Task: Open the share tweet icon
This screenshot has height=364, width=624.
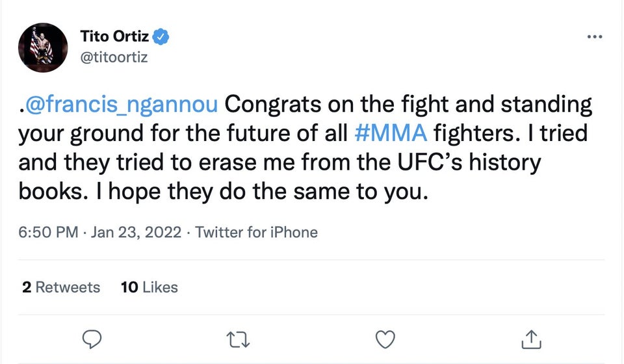Action: (531, 338)
